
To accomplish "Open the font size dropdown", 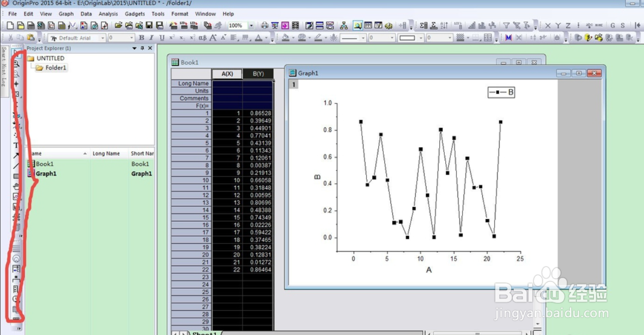I will click(x=132, y=38).
